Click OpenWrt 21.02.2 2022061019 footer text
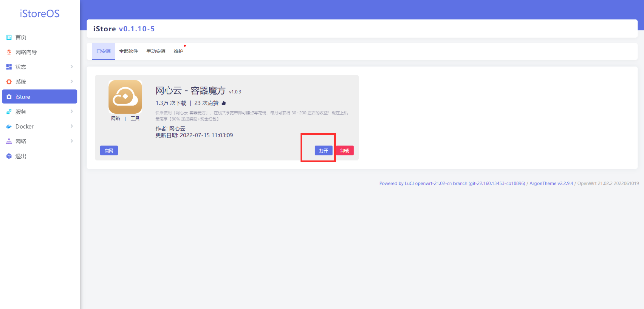The height and width of the screenshot is (309, 644). pos(608,183)
